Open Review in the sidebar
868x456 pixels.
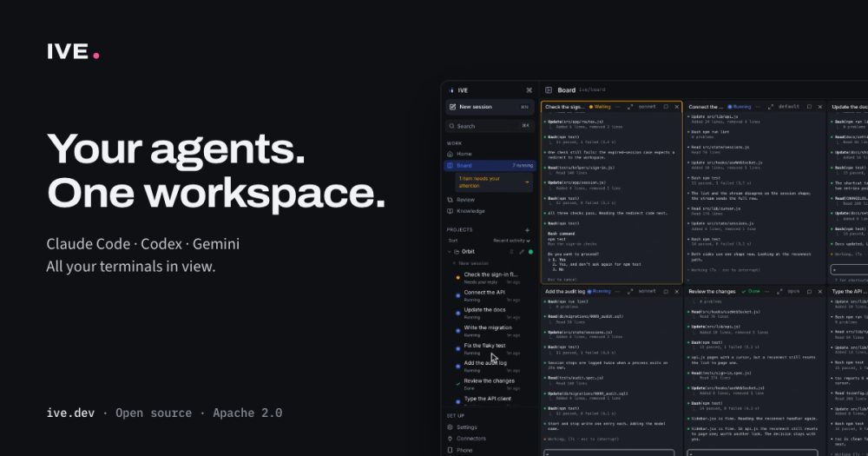pyautogui.click(x=490, y=200)
